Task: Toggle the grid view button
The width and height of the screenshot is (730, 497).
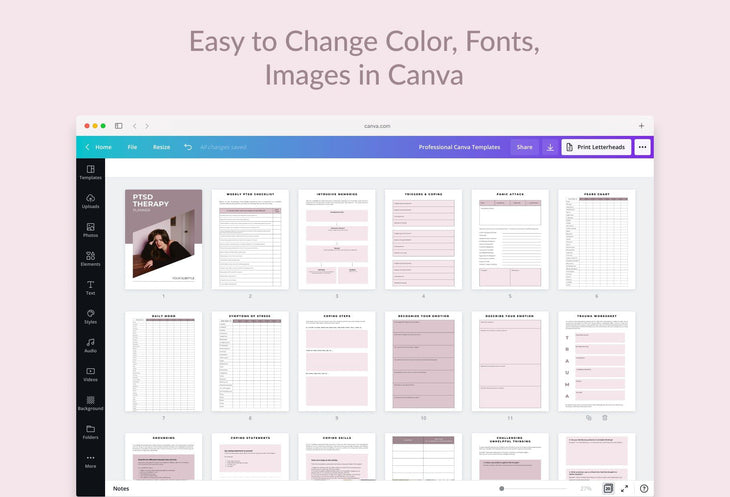Action: 608,488
